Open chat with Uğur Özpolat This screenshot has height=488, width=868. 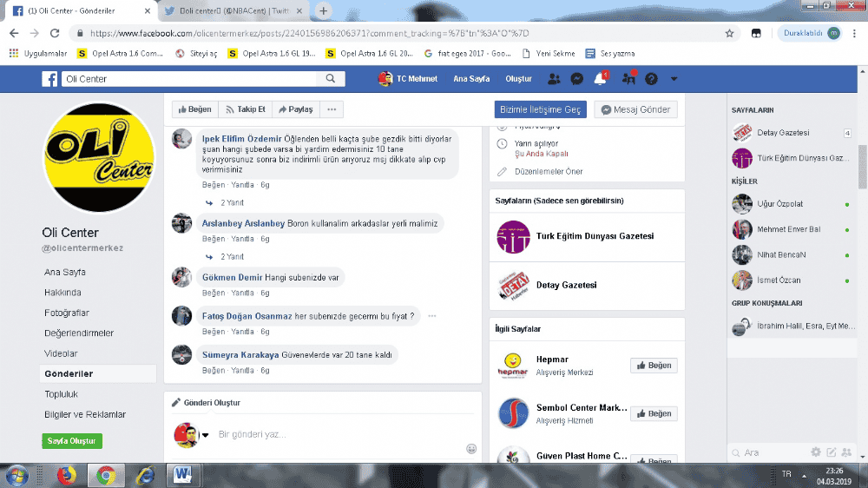pyautogui.click(x=792, y=204)
